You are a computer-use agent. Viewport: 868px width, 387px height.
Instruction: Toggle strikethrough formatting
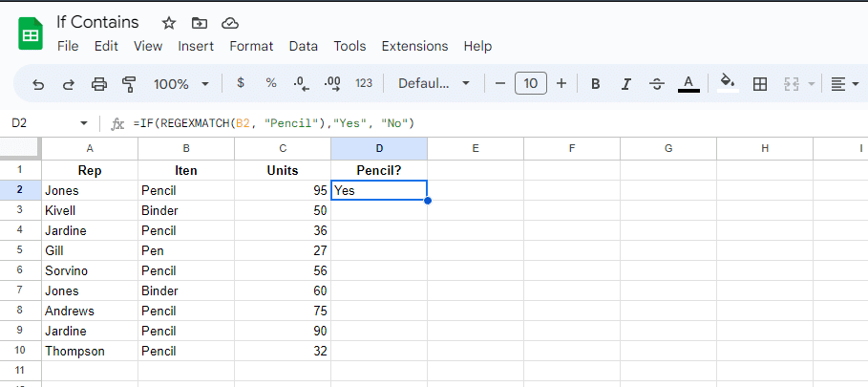coord(657,84)
